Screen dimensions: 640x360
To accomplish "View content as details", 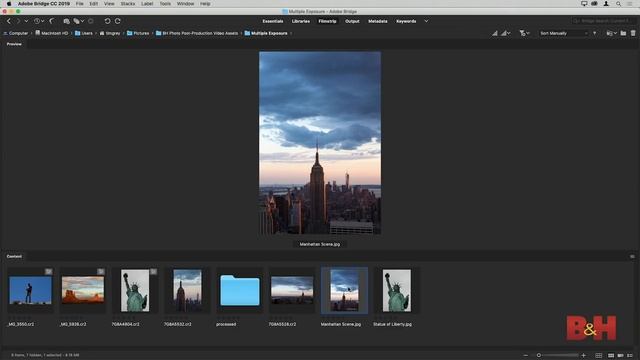I will [620, 356].
